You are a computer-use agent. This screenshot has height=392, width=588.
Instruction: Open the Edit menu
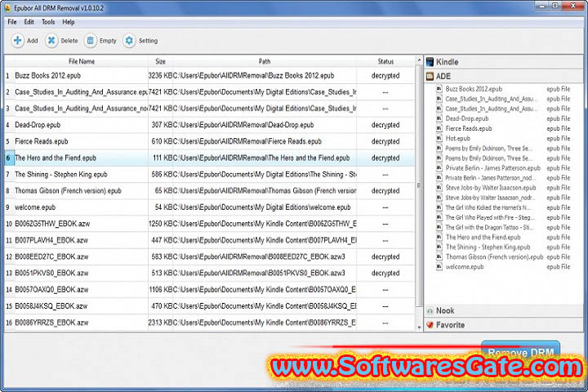click(29, 22)
